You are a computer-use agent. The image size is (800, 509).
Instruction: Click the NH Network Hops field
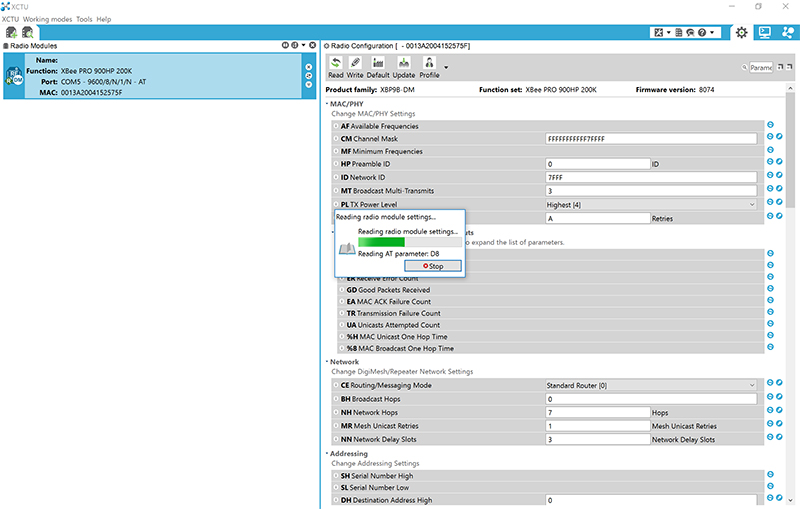(597, 413)
